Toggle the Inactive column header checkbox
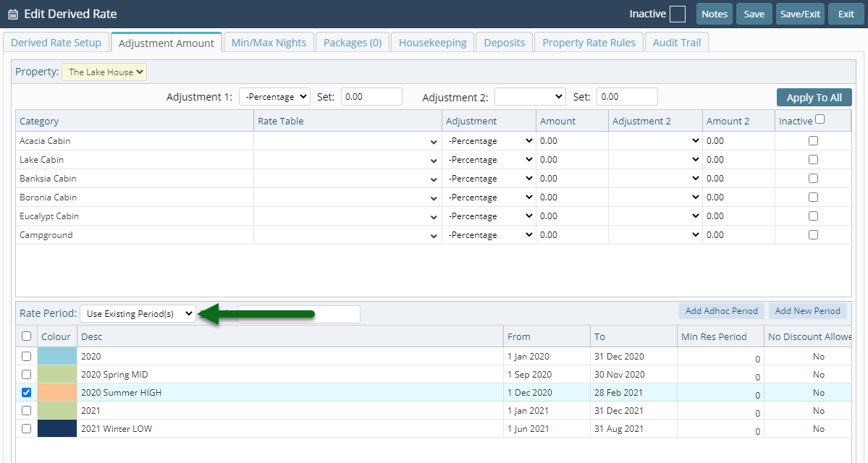868x463 pixels. tap(819, 119)
